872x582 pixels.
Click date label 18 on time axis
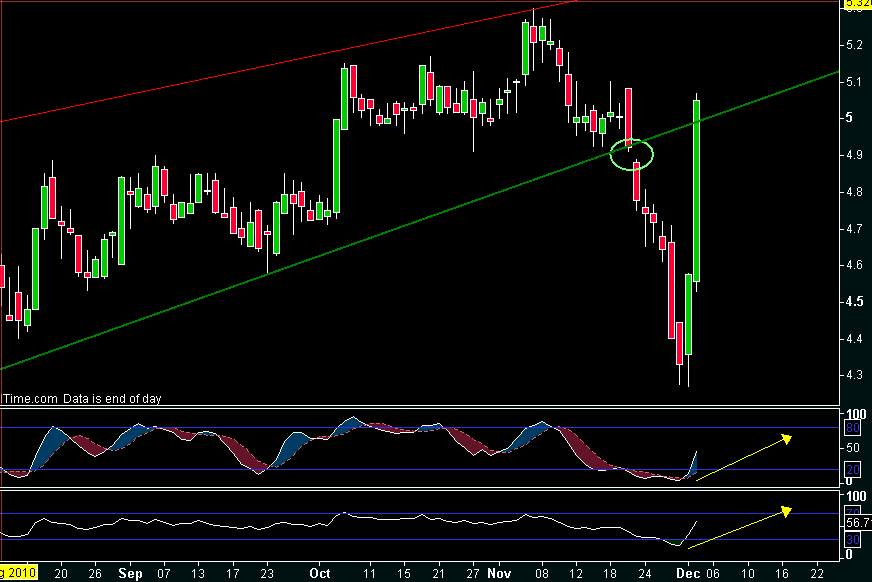tap(610, 573)
